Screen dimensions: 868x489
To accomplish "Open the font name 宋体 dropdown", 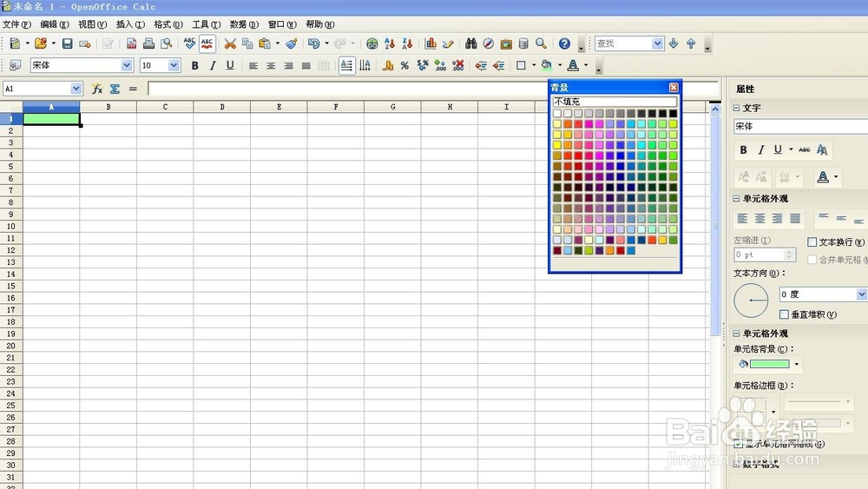I will (x=127, y=65).
